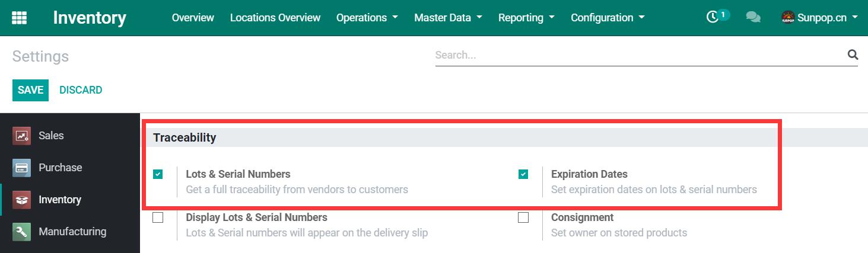The image size is (868, 253).
Task: Open Locations Overview menu item
Action: click(x=275, y=18)
